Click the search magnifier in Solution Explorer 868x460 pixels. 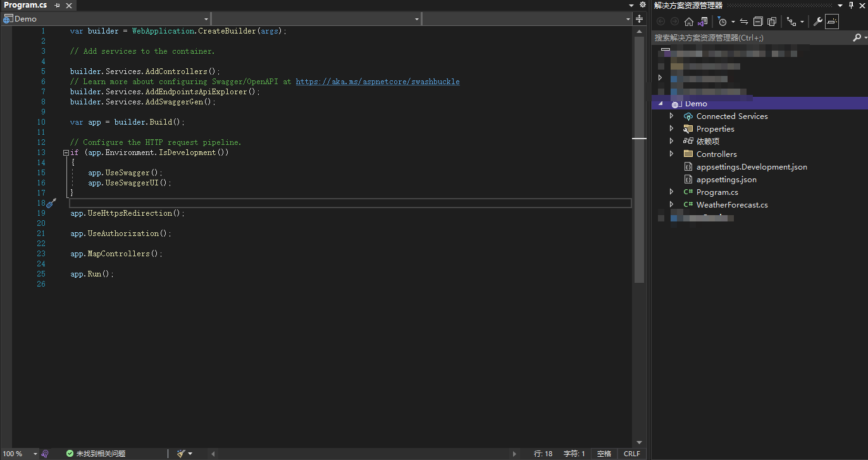pyautogui.click(x=857, y=38)
